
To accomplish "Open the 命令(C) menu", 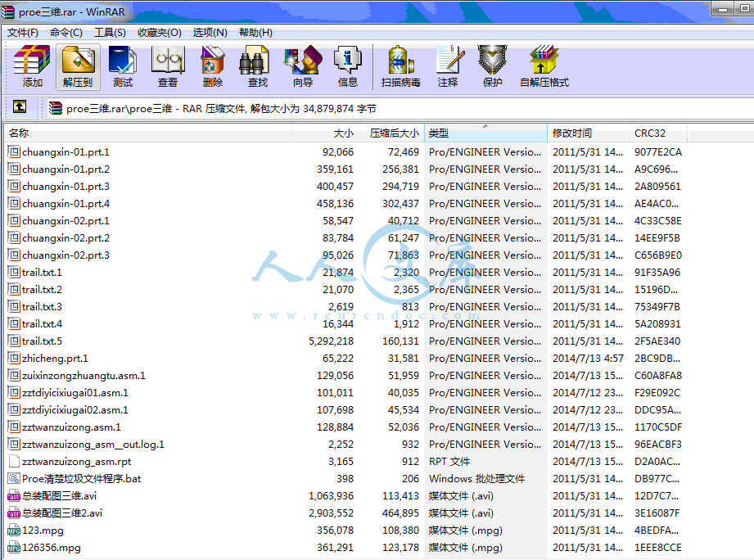I will pos(66,32).
